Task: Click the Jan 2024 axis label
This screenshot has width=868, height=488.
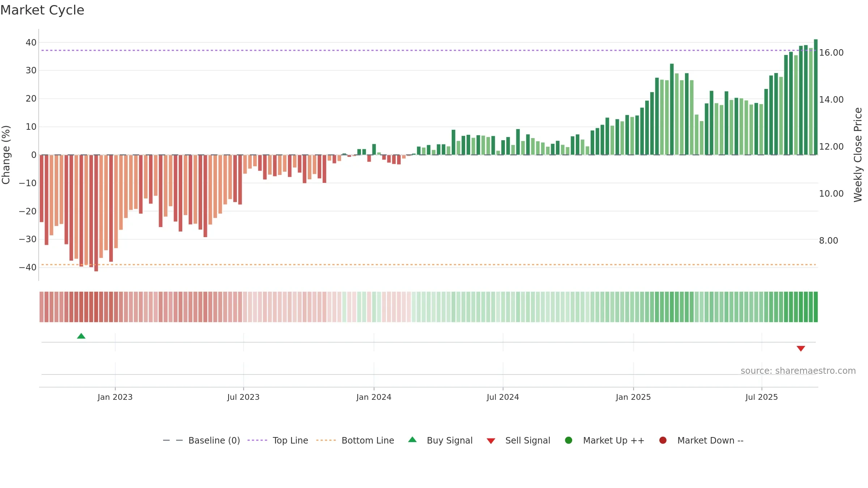Action: tap(374, 397)
